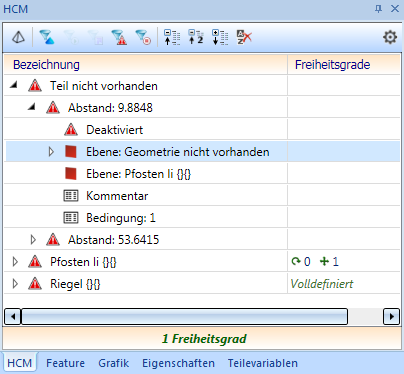This screenshot has width=404, height=374.
Task: Open the Teilevariablen tab
Action: tap(263, 363)
